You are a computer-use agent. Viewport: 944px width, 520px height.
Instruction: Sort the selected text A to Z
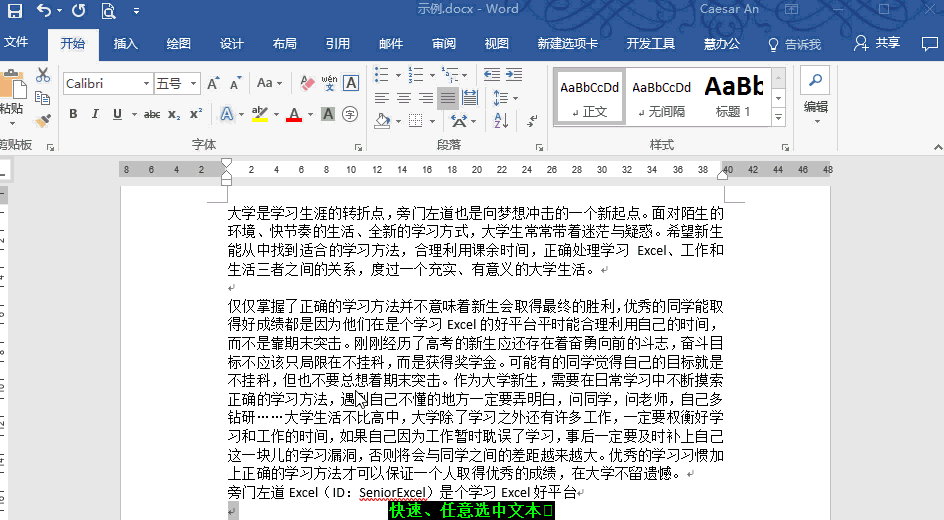[502, 121]
